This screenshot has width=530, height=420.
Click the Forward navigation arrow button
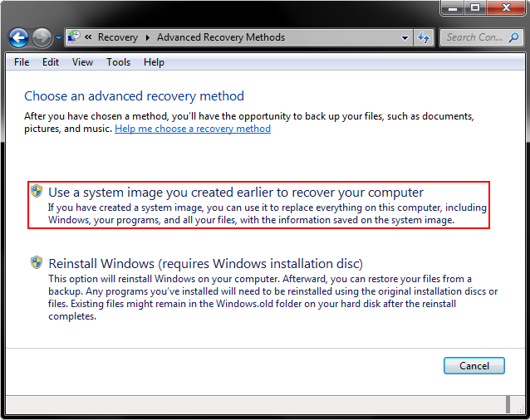pos(42,37)
